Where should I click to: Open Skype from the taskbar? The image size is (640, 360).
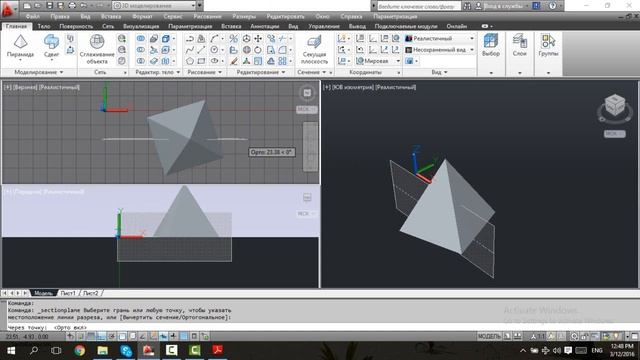pos(126,350)
